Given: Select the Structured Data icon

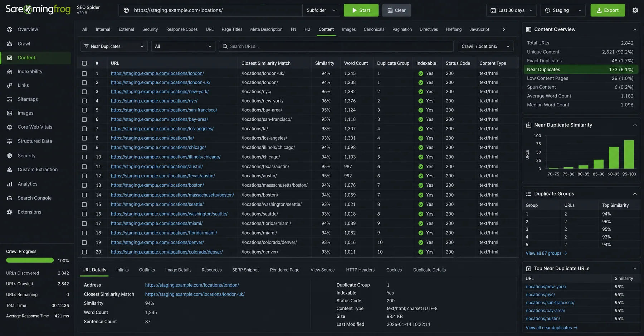Looking at the screenshot, I should pos(10,141).
